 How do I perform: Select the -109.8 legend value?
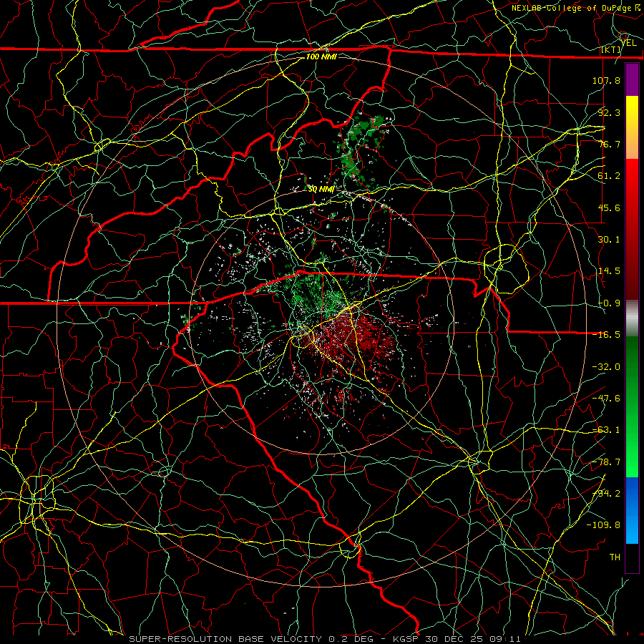coord(603,525)
